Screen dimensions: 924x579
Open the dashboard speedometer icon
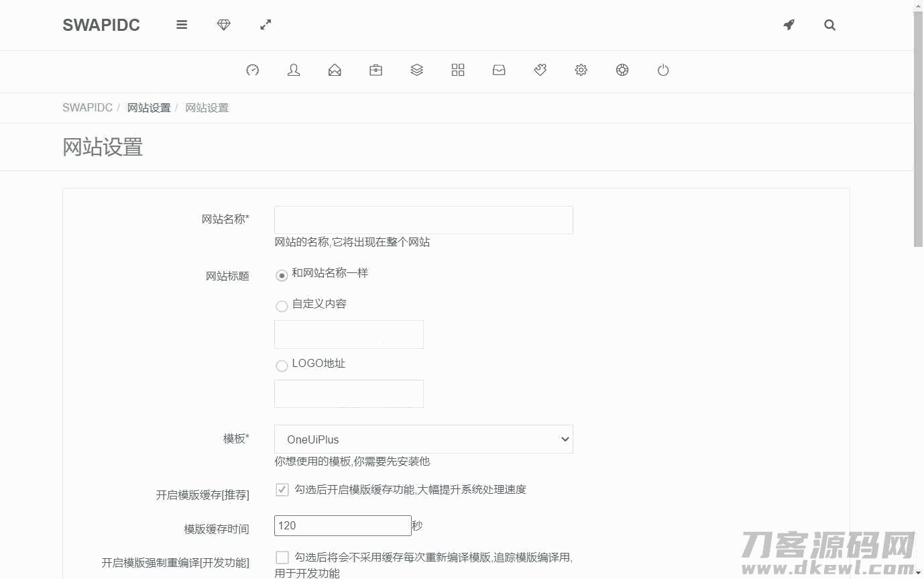(252, 70)
